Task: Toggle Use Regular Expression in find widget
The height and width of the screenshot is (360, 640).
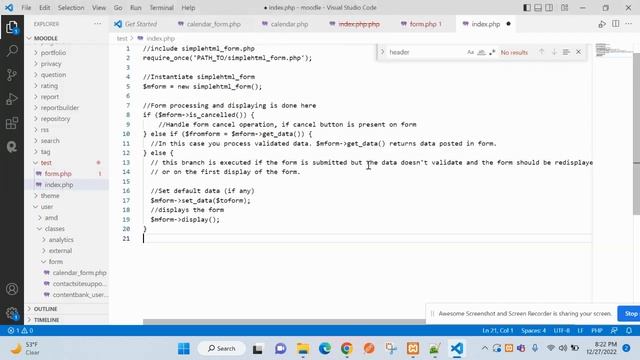Action: [x=492, y=52]
